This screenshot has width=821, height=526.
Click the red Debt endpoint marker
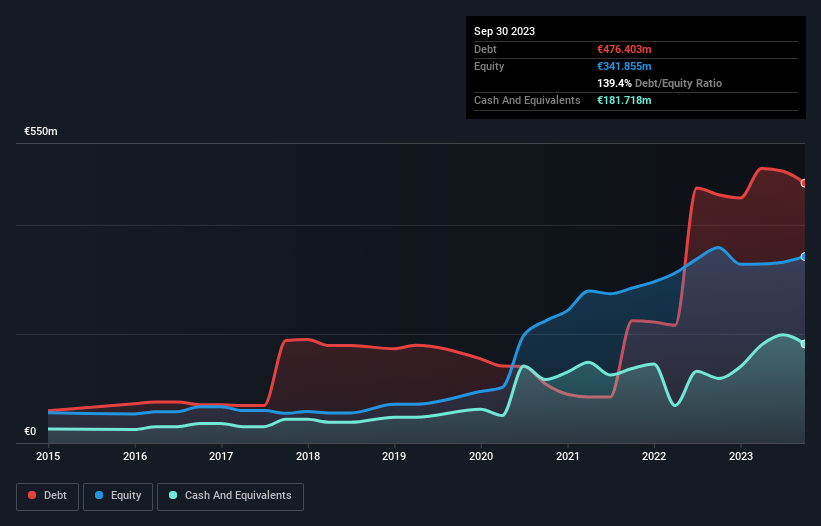point(804,183)
